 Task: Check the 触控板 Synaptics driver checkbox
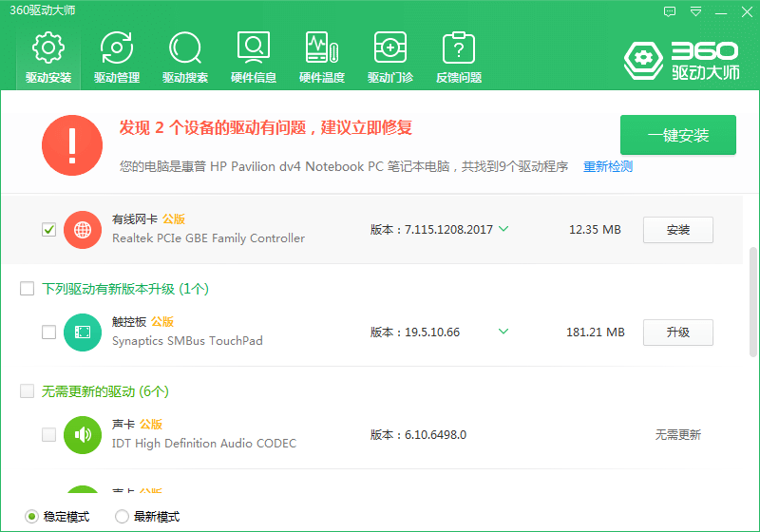[48, 332]
